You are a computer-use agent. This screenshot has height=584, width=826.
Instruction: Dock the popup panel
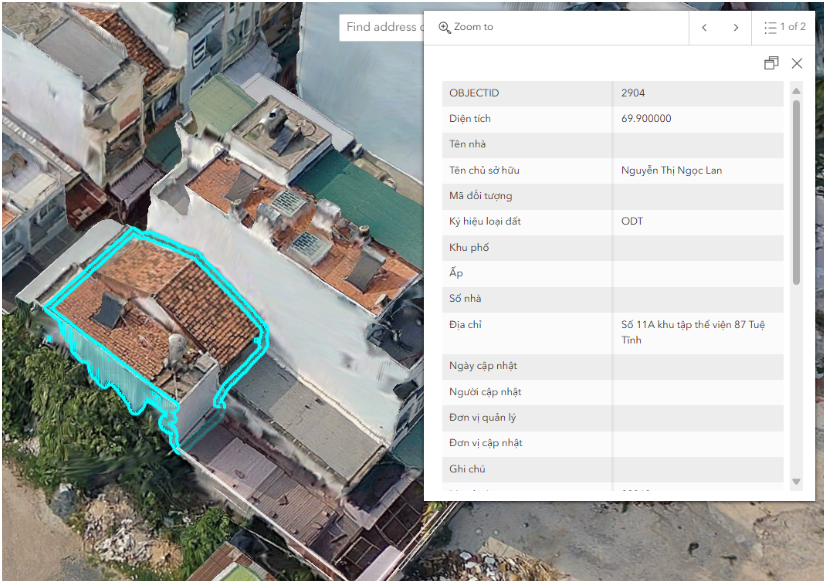pos(771,63)
